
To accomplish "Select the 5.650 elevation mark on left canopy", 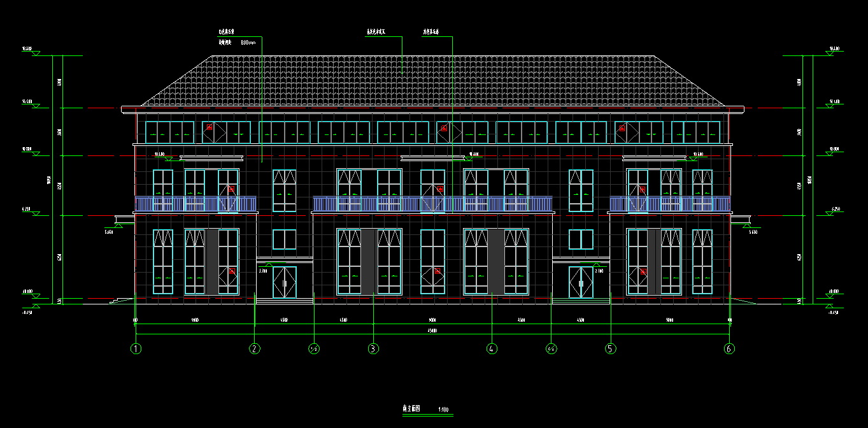I will tap(108, 232).
